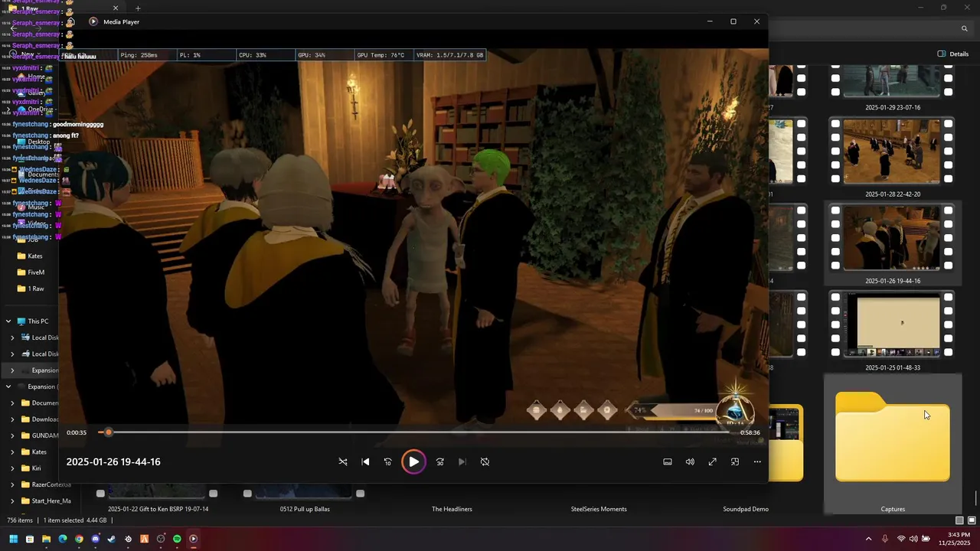Enter full screen in Media Player
980x551 pixels.
pos(712,461)
